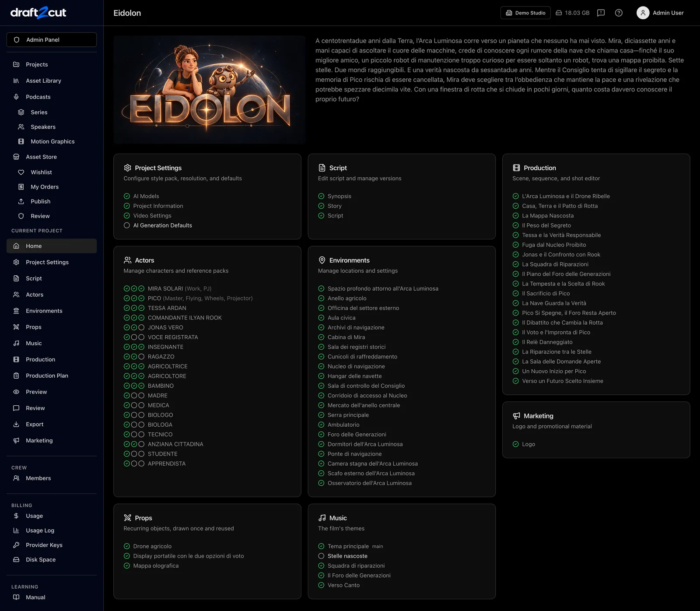The image size is (700, 611).
Task: Click the Music note sidebar icon
Action: (x=16, y=343)
